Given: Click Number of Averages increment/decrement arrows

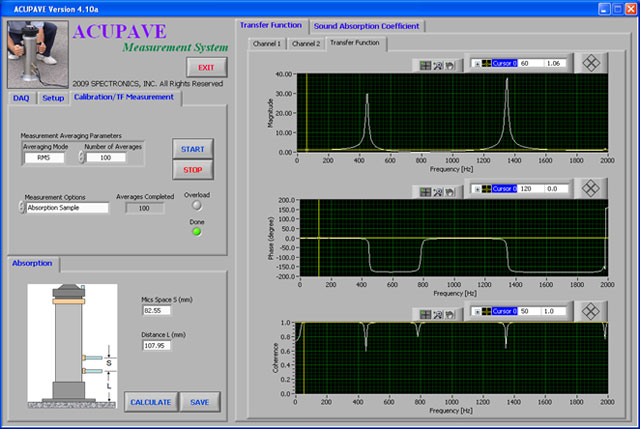Looking at the screenshot, I should tap(81, 157).
